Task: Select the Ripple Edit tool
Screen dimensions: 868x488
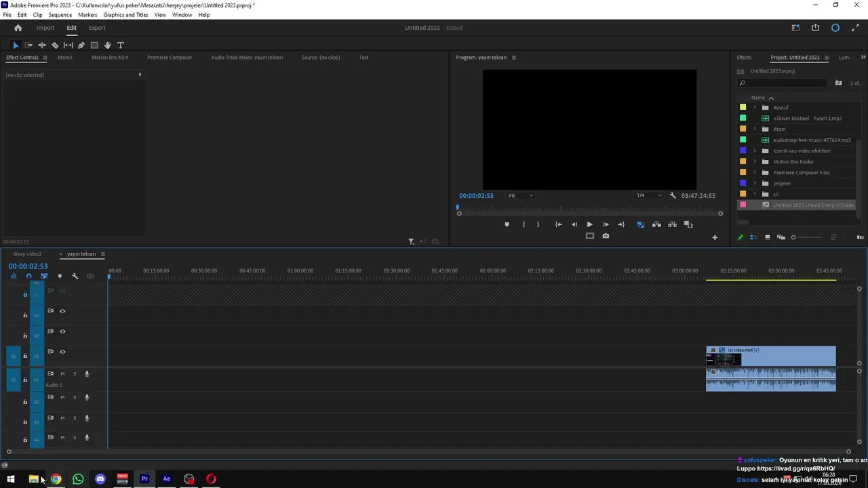Action: coord(41,45)
